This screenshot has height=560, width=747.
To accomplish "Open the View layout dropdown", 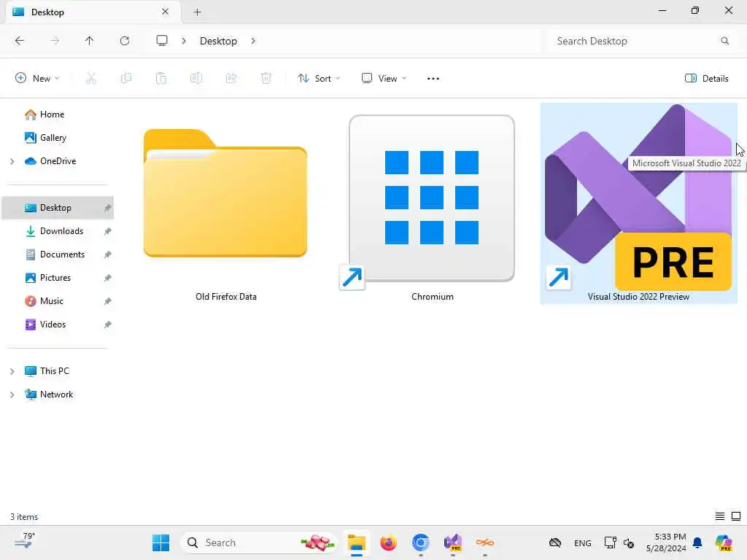I will (384, 79).
